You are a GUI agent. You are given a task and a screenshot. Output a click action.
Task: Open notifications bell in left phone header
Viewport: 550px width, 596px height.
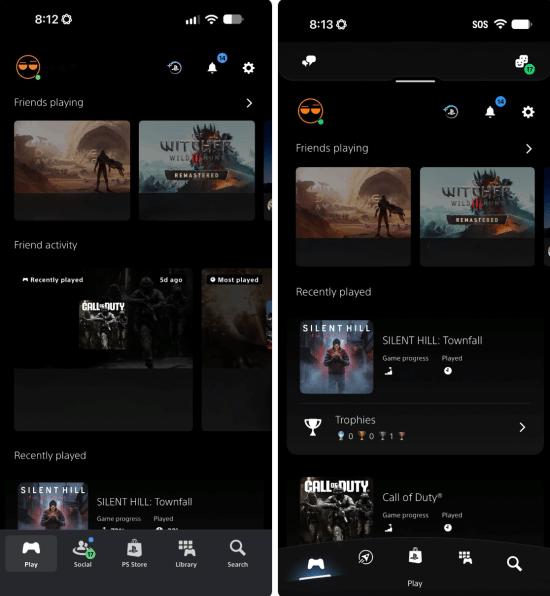coord(212,68)
